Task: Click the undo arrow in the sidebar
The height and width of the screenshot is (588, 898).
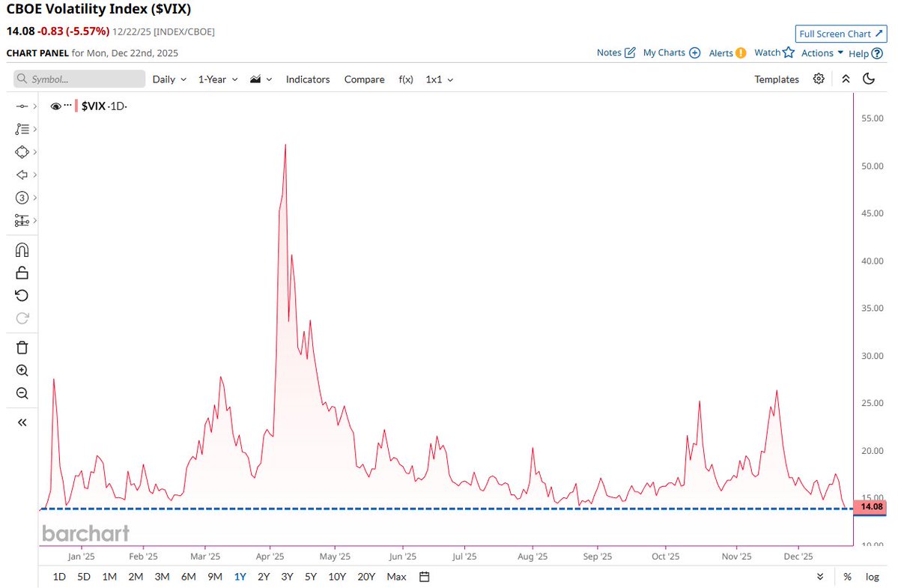Action: coord(22,295)
